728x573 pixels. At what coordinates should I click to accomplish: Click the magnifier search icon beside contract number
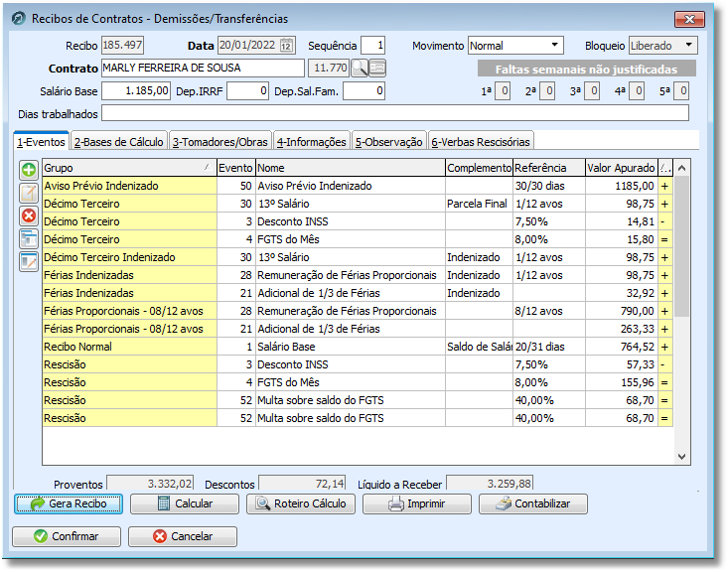pyautogui.click(x=360, y=69)
